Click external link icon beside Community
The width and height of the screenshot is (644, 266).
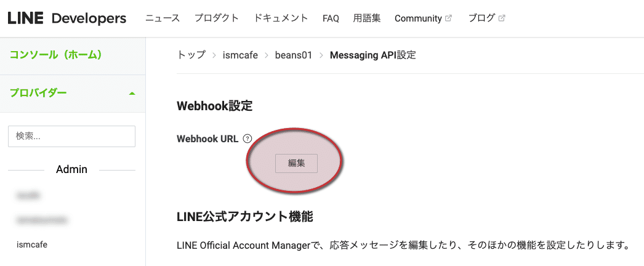pos(449,18)
